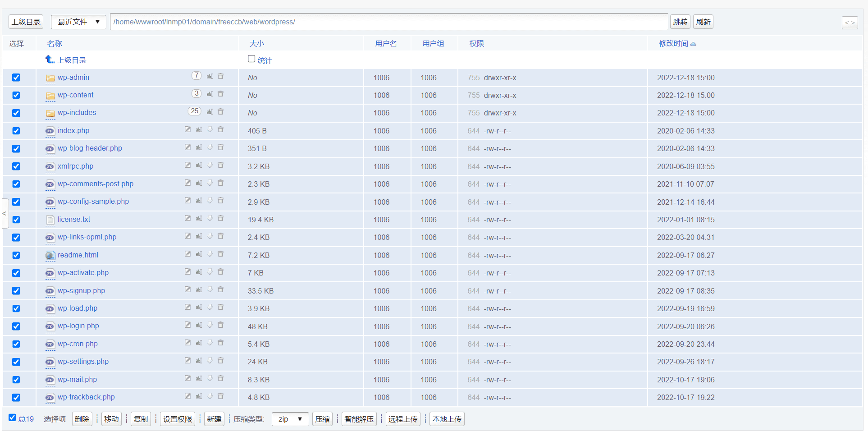Enable the 统计 statistics checkbox
The height and width of the screenshot is (436, 868).
point(251,59)
